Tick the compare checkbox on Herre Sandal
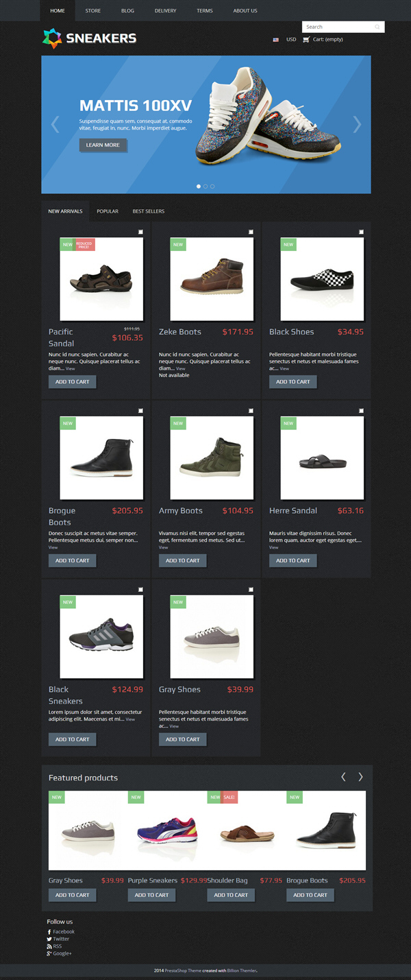Viewport: 411px width, 980px height. [361, 411]
